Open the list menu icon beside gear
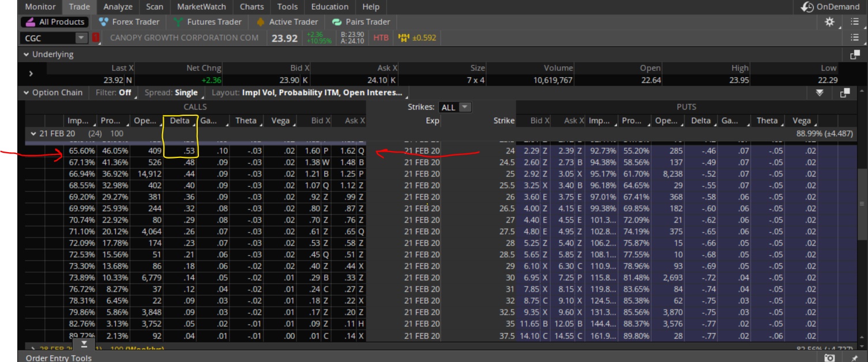 855,22
